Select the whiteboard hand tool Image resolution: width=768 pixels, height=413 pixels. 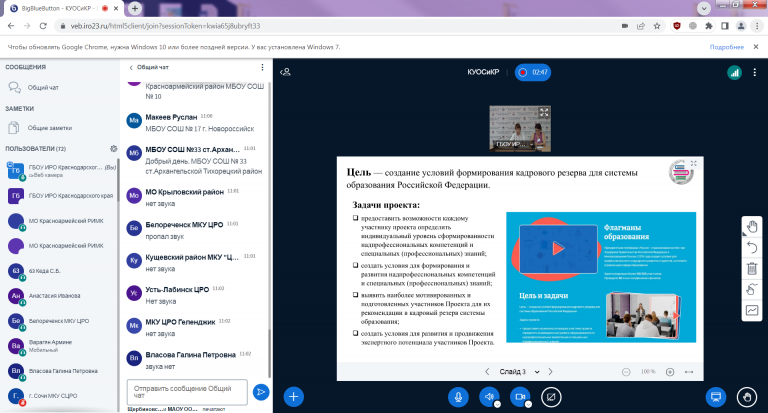(752, 225)
